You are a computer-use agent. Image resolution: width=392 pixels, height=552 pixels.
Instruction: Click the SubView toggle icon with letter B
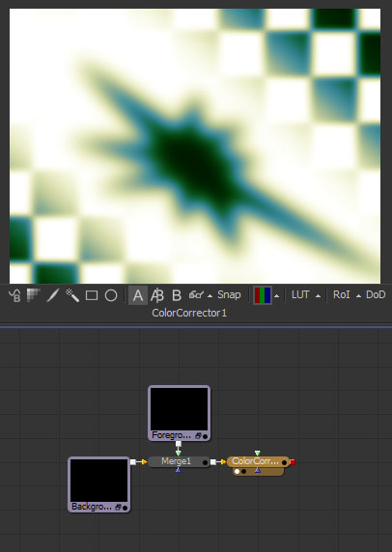(14, 295)
